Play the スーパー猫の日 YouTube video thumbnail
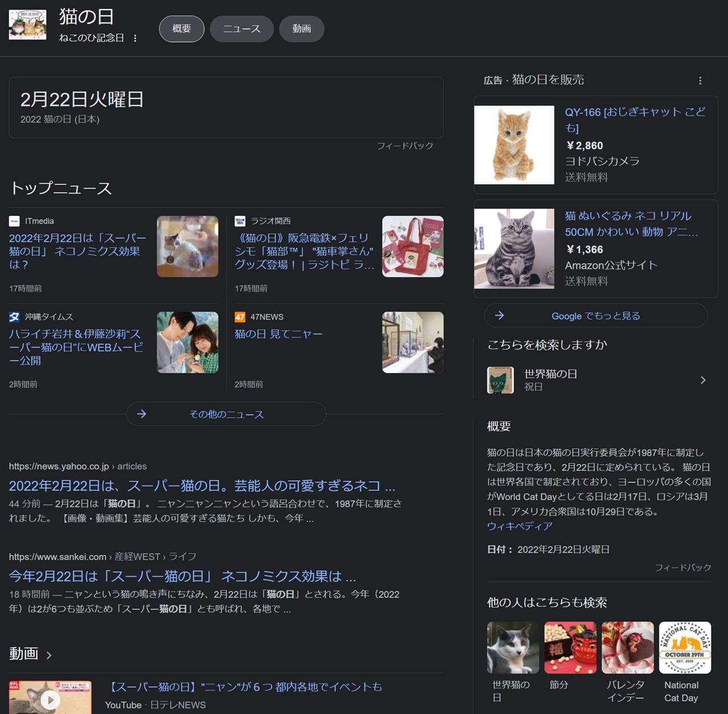The width and height of the screenshot is (728, 714). pos(50,698)
